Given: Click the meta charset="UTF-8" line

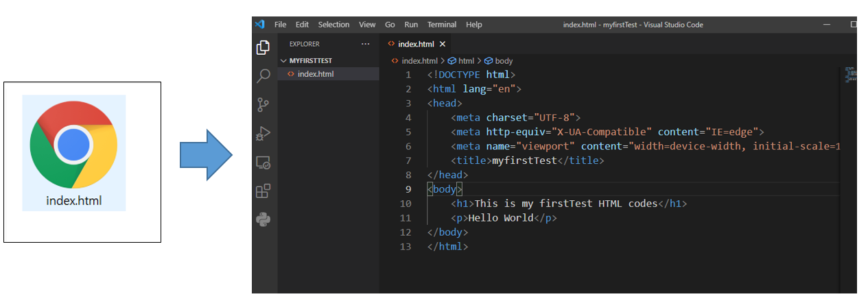Looking at the screenshot, I should click(516, 118).
